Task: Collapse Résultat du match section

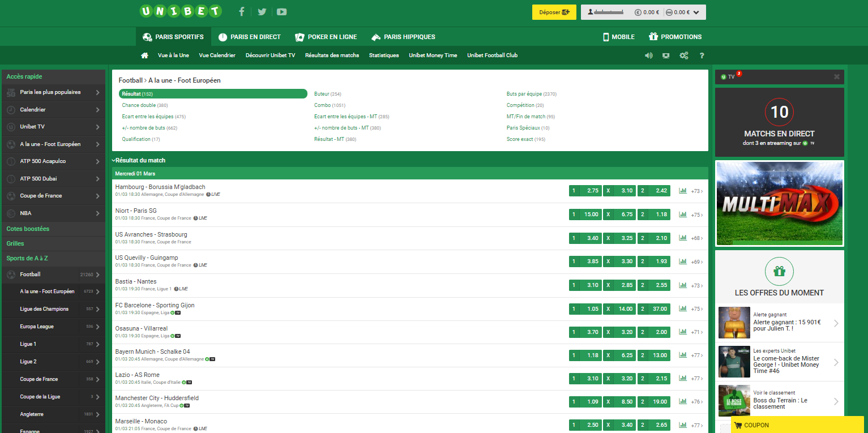Action: [x=139, y=161]
